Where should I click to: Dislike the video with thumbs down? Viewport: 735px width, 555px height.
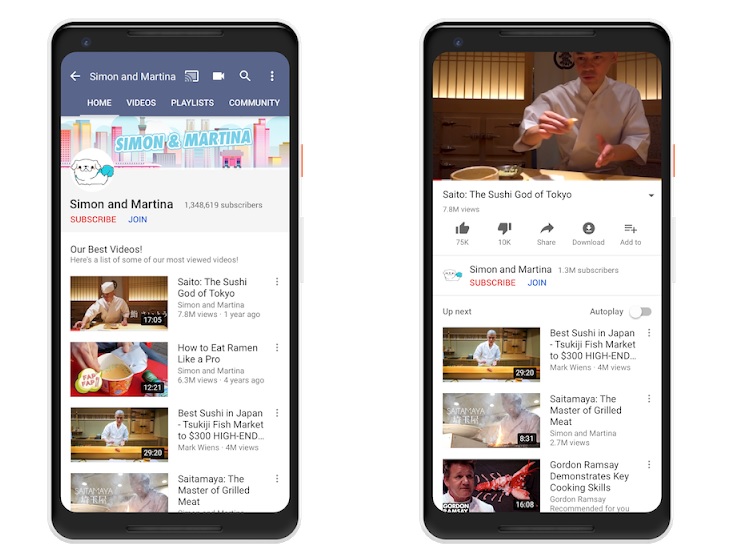click(504, 228)
